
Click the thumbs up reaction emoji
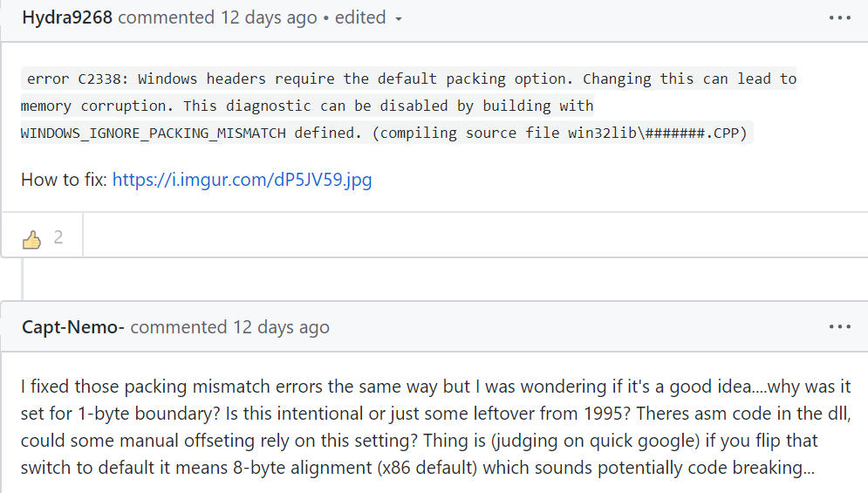coord(32,238)
